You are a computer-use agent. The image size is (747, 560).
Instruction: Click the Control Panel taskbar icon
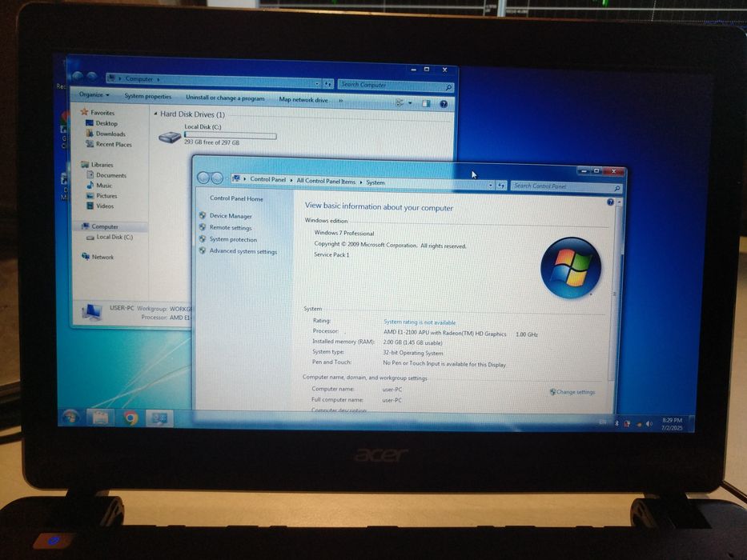pos(159,418)
